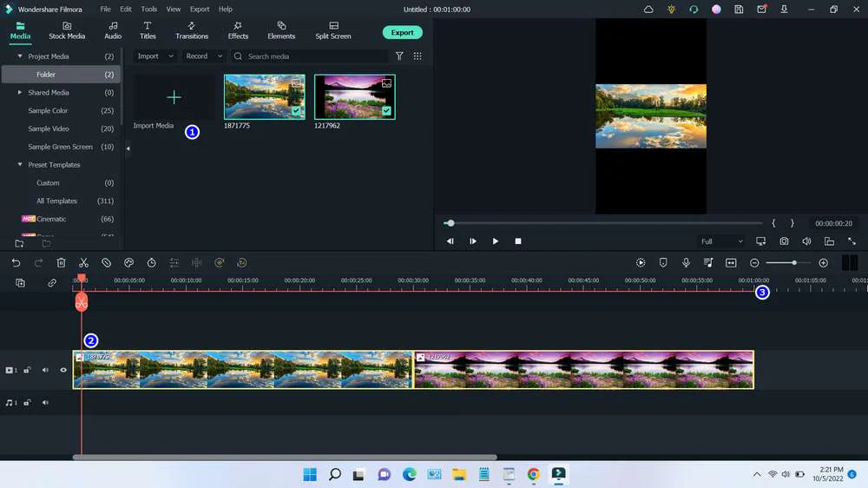Click the delete trash icon above the timeline
Image resolution: width=868 pixels, height=488 pixels.
click(x=61, y=263)
